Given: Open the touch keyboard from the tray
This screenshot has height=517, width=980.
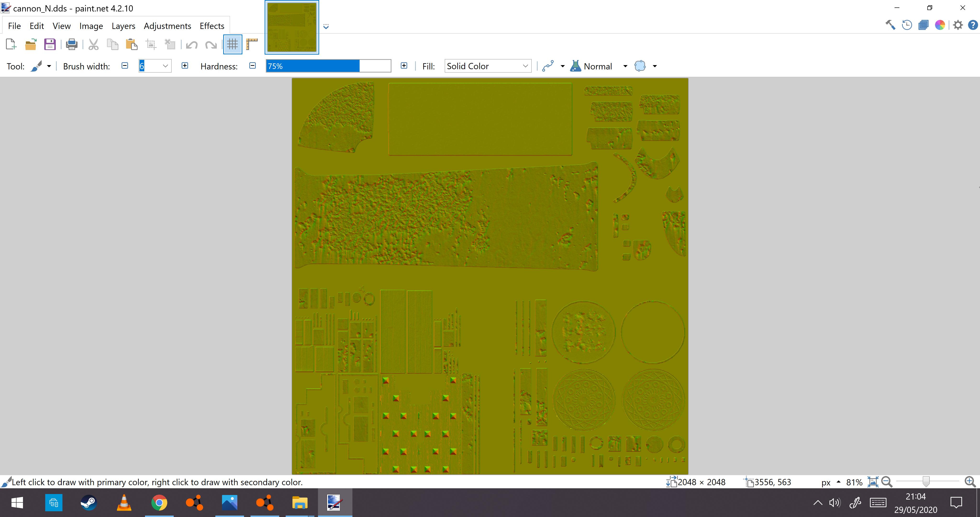Looking at the screenshot, I should (x=878, y=503).
